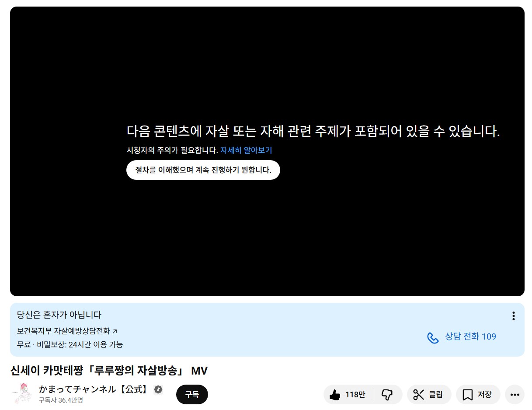Click the 무료 · 비밀보장 availability text
Image resolution: width=532 pixels, height=410 pixels.
[70, 344]
